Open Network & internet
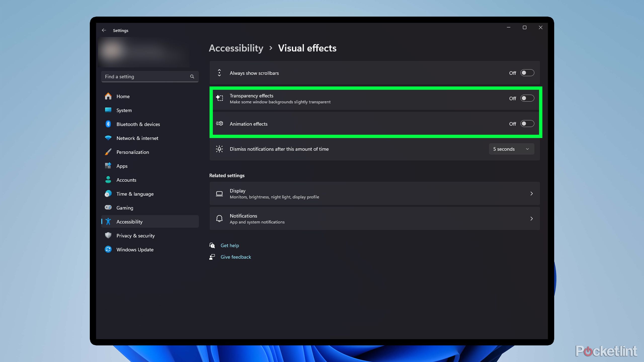The height and width of the screenshot is (362, 644). [x=150, y=138]
